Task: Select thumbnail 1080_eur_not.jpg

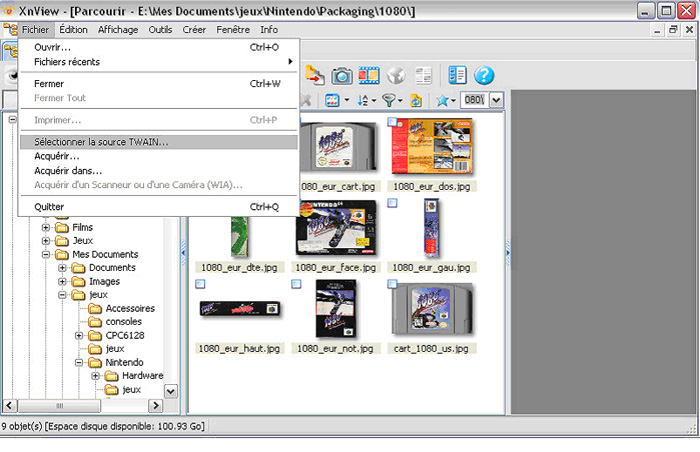Action: pos(335,309)
